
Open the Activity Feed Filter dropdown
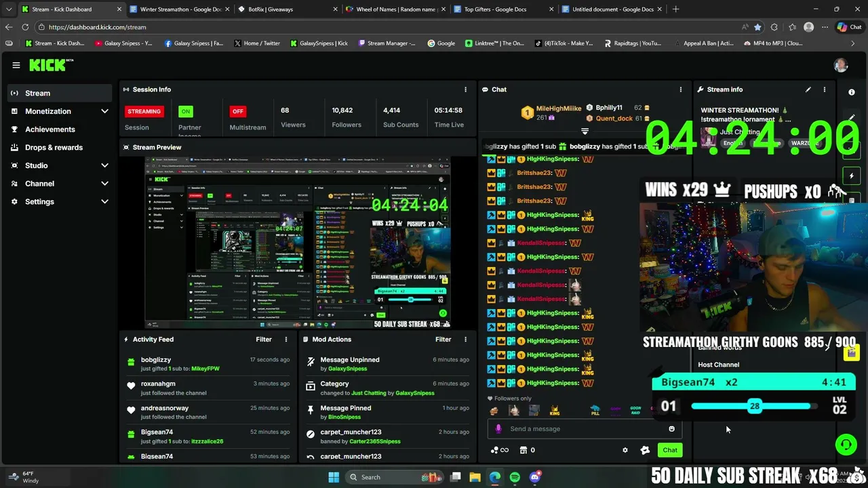tap(264, 340)
